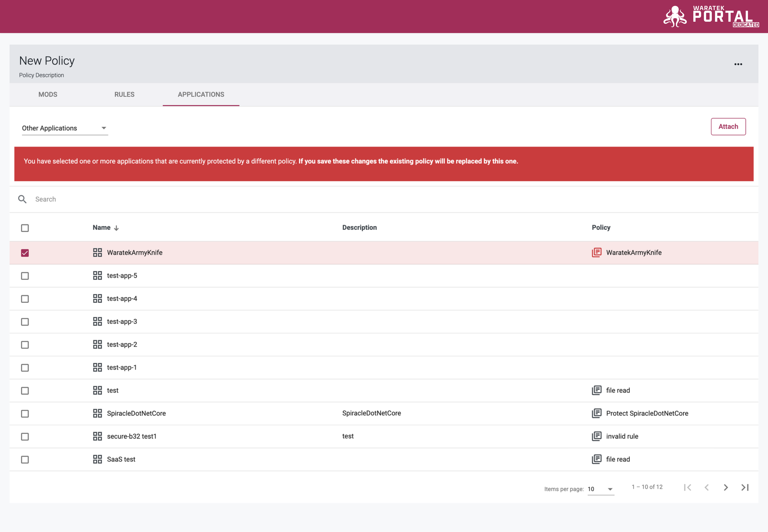Check the test-app-5 checkbox
This screenshot has height=532, width=768.
click(25, 276)
